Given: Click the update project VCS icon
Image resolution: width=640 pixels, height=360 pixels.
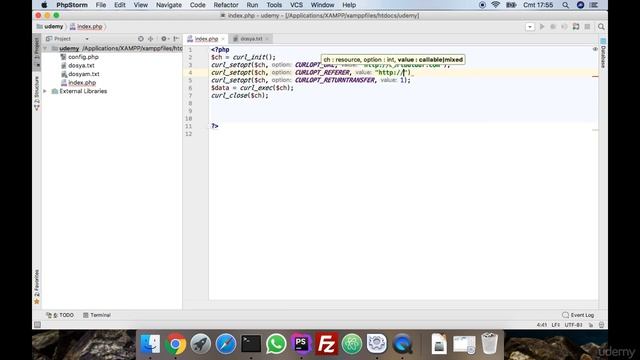Looking at the screenshot, I should coord(576,27).
